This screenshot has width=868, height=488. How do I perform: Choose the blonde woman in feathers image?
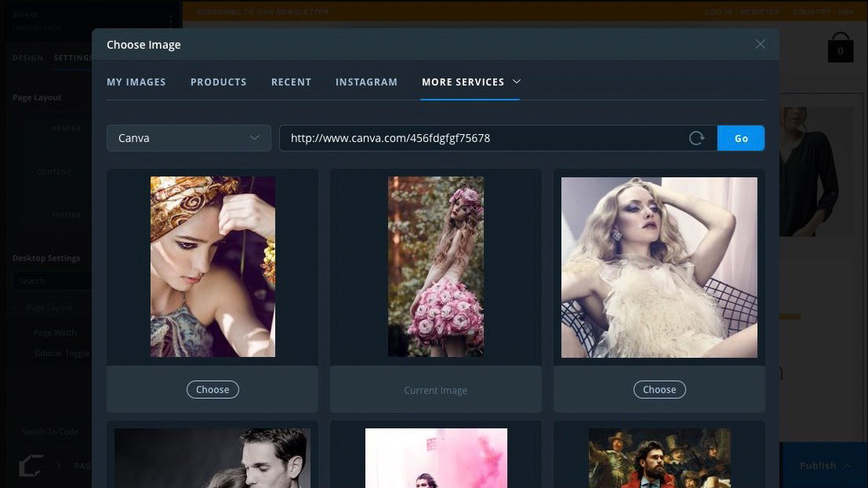click(x=659, y=389)
